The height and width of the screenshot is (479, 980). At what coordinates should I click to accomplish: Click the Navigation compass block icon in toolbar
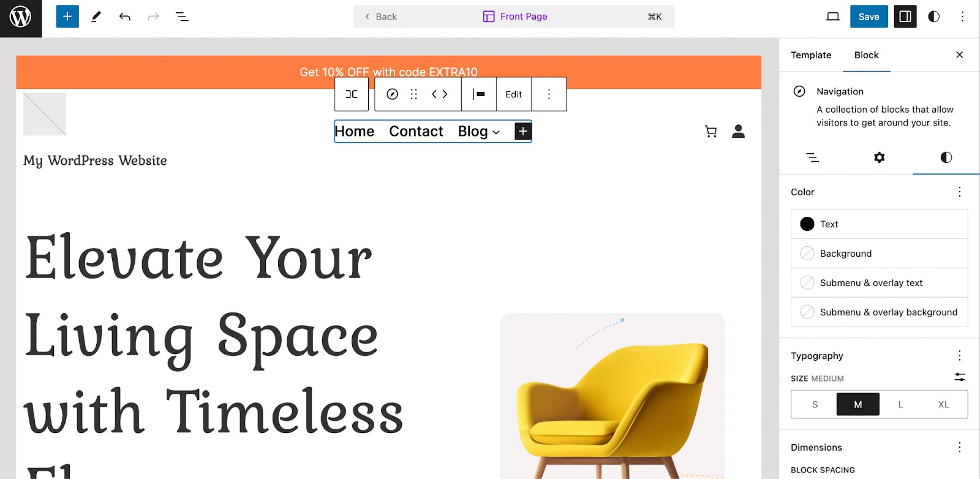click(393, 94)
